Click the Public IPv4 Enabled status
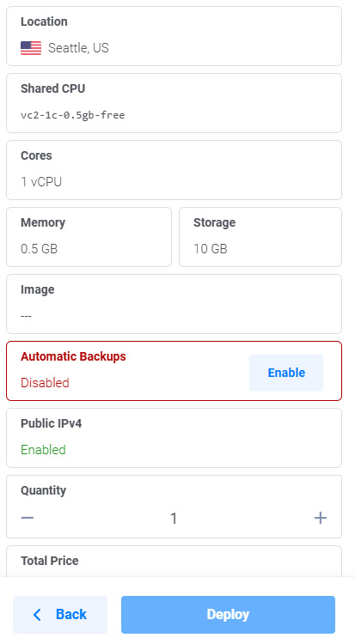The height and width of the screenshot is (644, 355). (x=43, y=450)
